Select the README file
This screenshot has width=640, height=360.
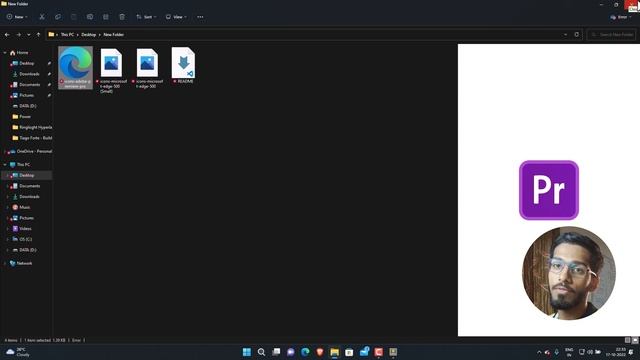[183, 65]
